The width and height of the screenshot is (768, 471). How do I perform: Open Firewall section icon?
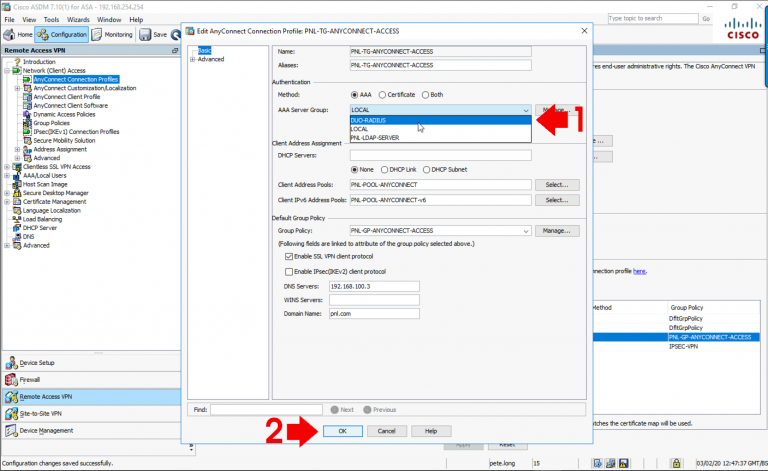(x=11, y=379)
